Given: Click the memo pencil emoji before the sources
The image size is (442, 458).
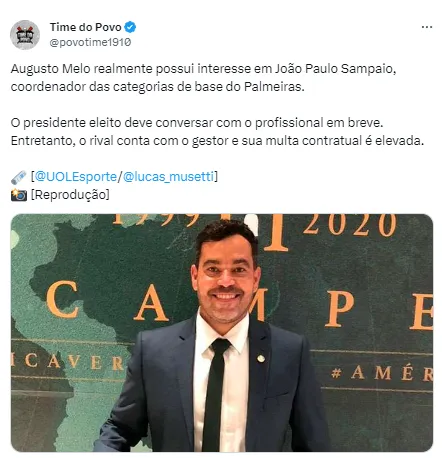Looking at the screenshot, I should pos(19,177).
